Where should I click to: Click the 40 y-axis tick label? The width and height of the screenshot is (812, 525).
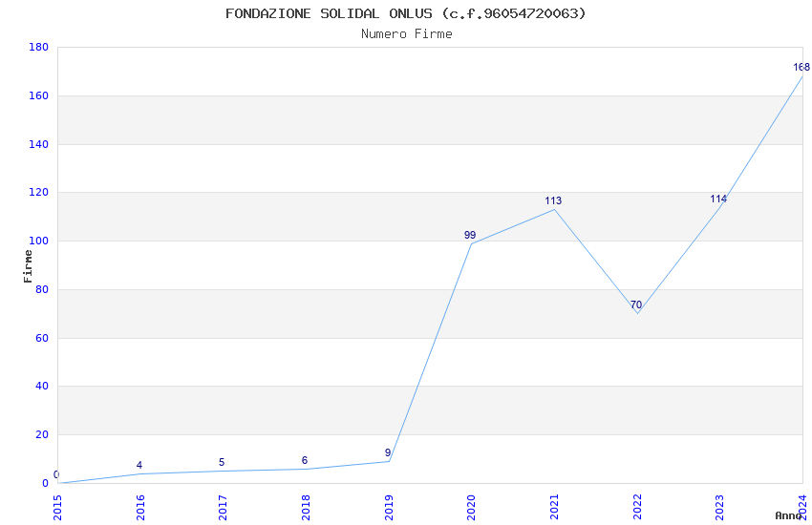click(x=42, y=386)
